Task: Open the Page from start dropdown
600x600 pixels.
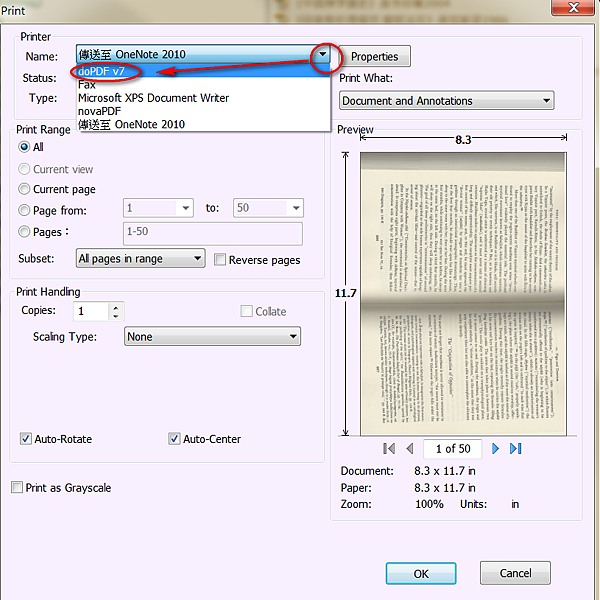Action: [186, 208]
